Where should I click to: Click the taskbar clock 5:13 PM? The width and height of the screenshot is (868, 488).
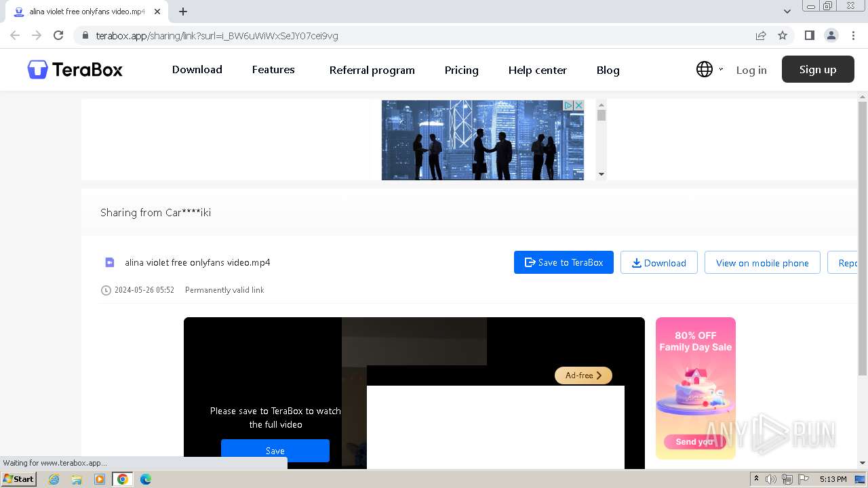pyautogui.click(x=833, y=479)
